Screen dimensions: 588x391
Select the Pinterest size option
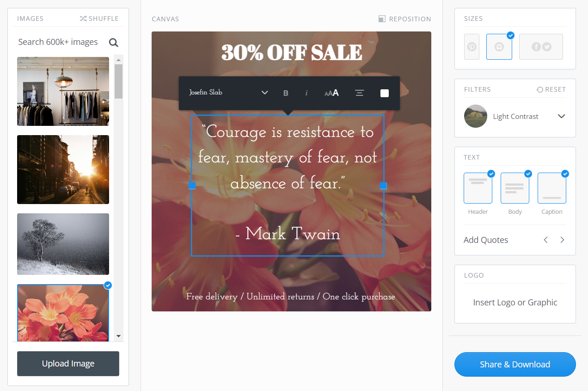tap(472, 47)
